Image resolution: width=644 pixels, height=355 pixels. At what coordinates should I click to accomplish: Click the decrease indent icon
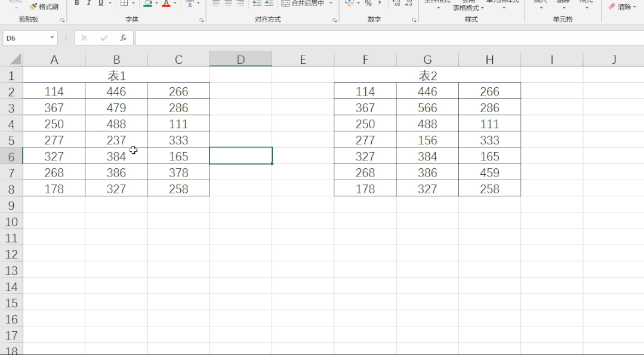257,3
